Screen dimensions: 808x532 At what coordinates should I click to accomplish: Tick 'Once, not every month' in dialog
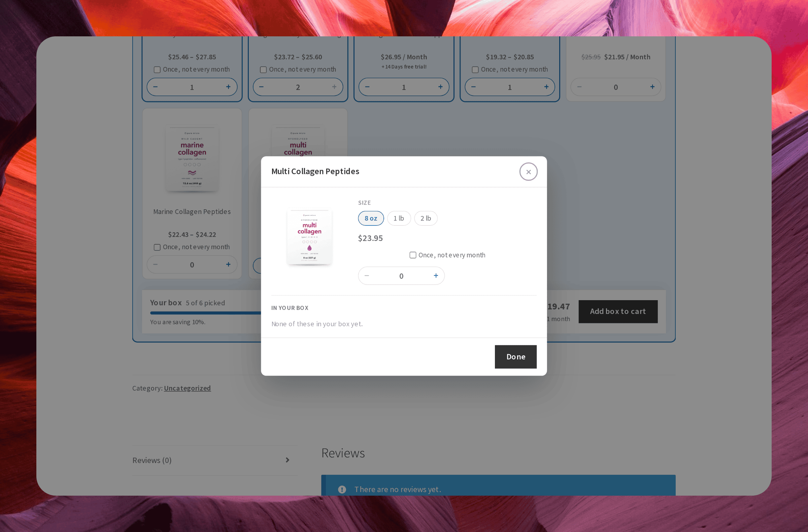[413, 255]
